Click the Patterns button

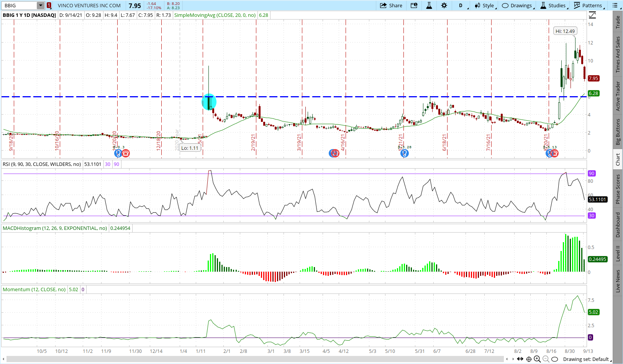tap(589, 5)
